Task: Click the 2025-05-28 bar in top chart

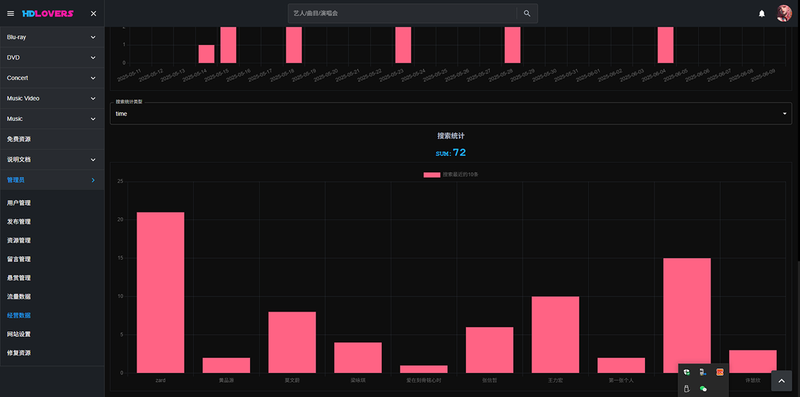Action: pyautogui.click(x=512, y=45)
